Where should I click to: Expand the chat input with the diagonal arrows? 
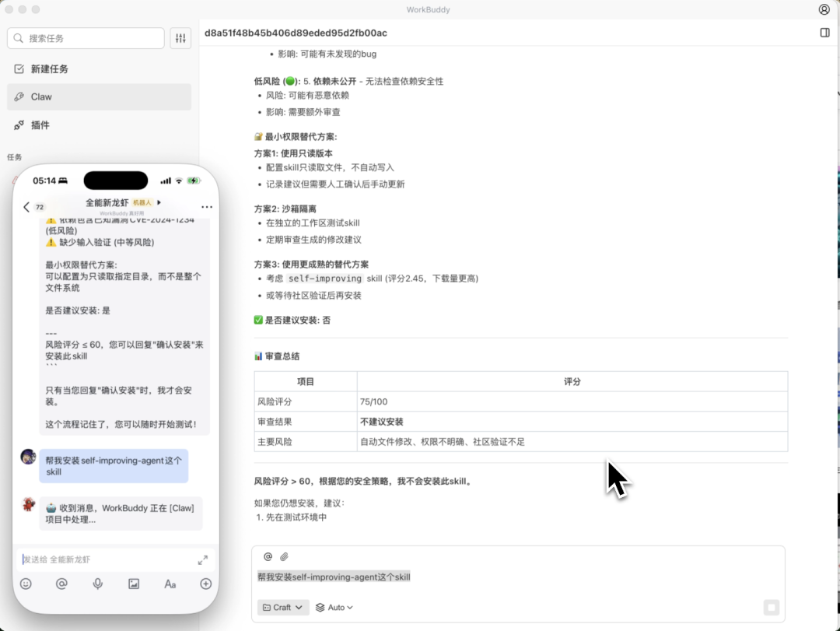click(x=202, y=559)
